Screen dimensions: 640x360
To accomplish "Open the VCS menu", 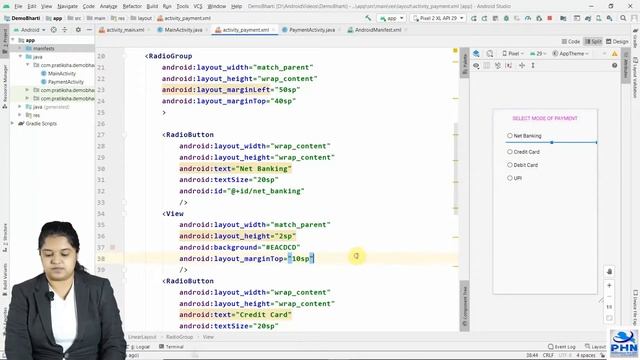I will pyautogui.click(x=198, y=6).
